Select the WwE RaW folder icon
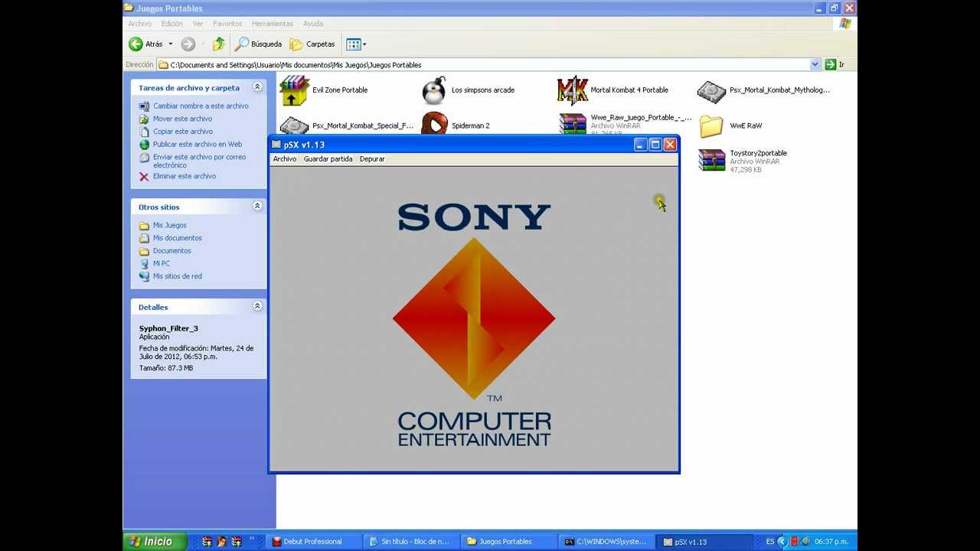This screenshot has width=980, height=551. (x=711, y=126)
